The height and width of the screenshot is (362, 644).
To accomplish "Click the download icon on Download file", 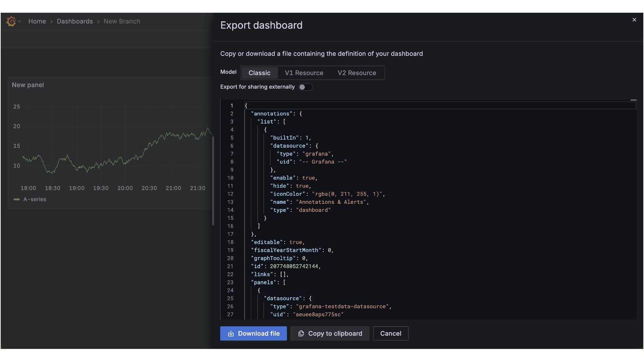I will click(x=231, y=334).
